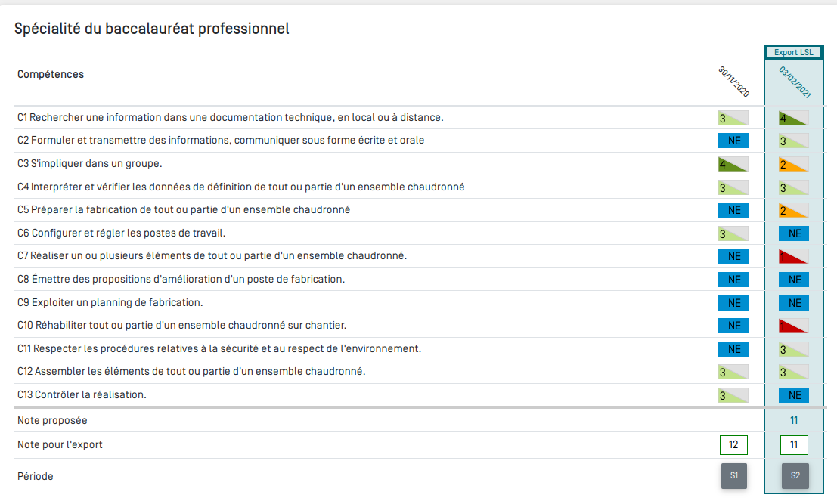Image resolution: width=837 pixels, height=504 pixels.
Task: Click C1 level 4 dark green indicator
Action: click(x=794, y=118)
